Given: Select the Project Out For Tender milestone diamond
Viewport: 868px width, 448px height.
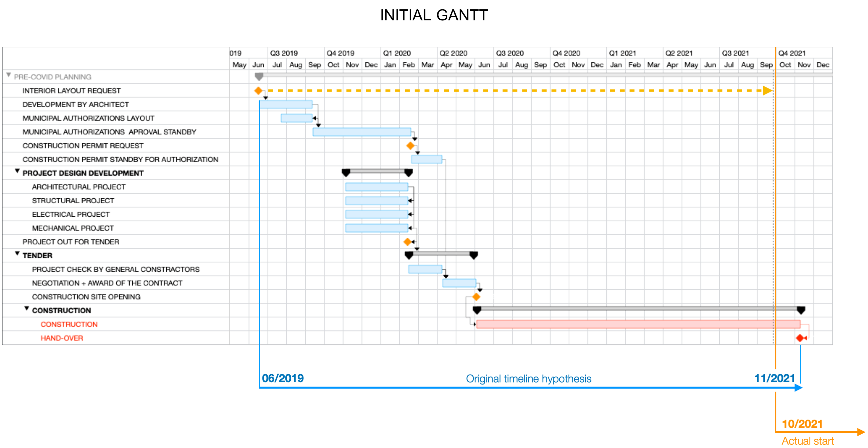Looking at the screenshot, I should pyautogui.click(x=407, y=242).
